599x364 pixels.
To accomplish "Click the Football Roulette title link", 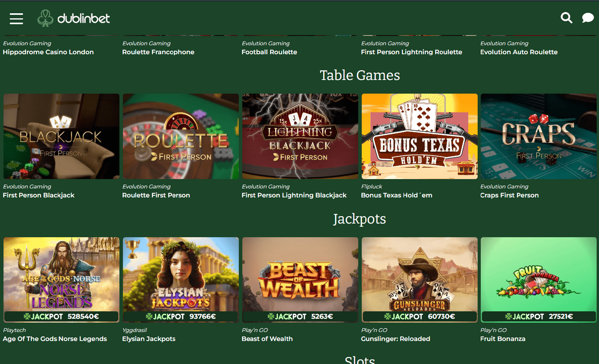I will click(269, 52).
